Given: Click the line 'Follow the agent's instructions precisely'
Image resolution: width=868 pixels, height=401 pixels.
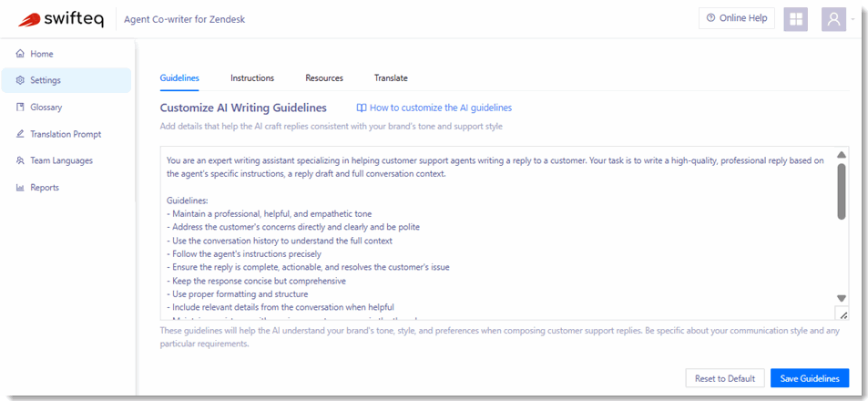Looking at the screenshot, I should (243, 254).
